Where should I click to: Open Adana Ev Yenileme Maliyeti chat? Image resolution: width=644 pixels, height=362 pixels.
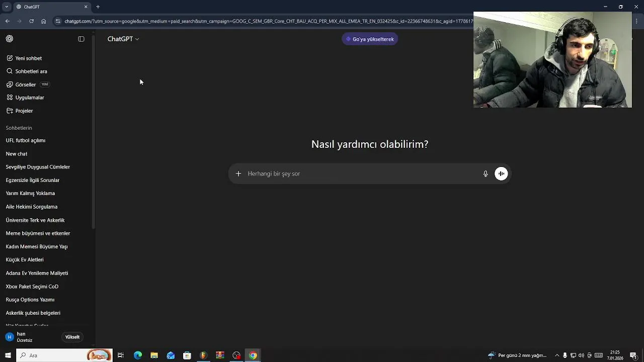[37, 273]
